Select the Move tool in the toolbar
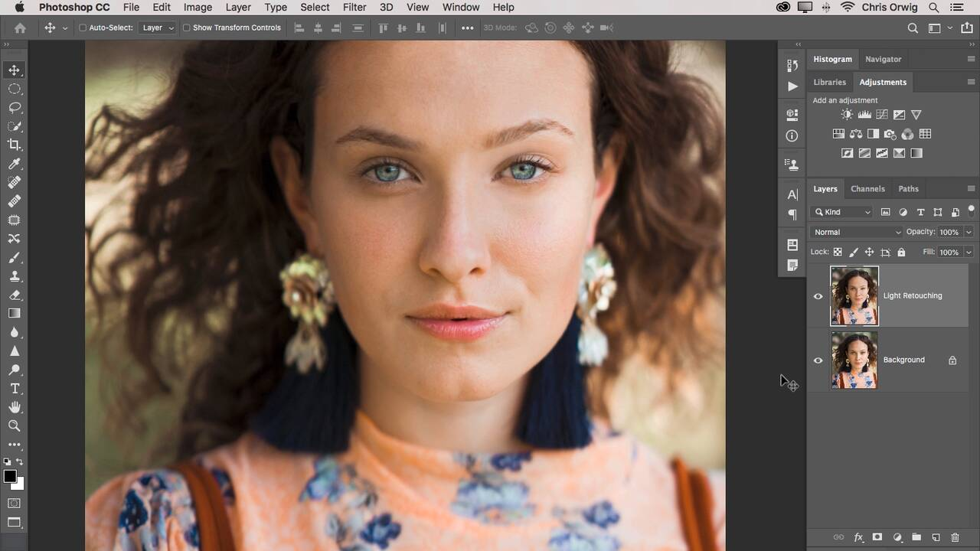Image resolution: width=980 pixels, height=551 pixels. click(x=15, y=70)
